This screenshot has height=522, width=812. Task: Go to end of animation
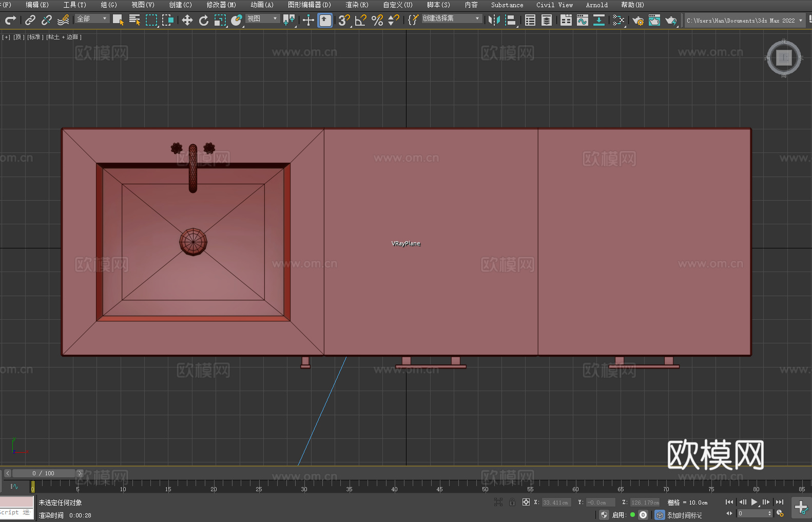tap(780, 502)
